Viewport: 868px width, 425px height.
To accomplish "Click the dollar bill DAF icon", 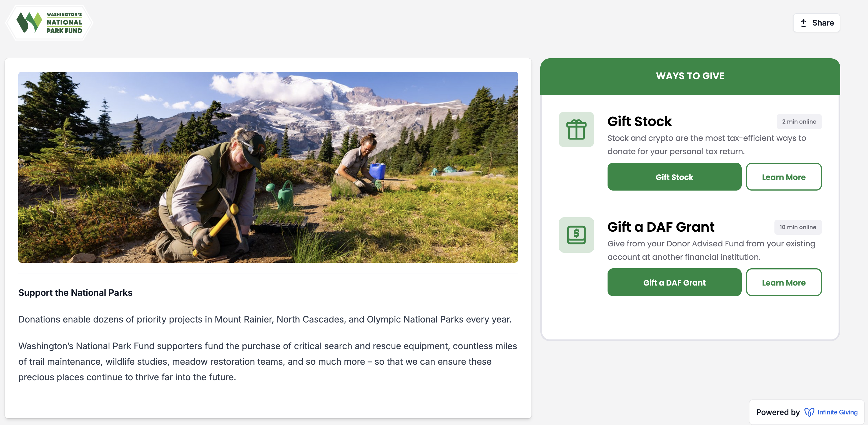I will 576,235.
